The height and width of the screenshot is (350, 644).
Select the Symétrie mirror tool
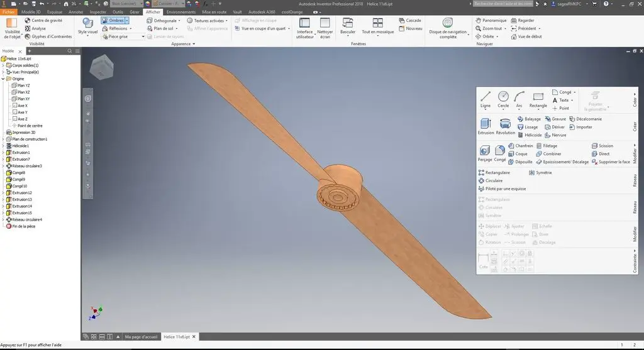click(x=540, y=173)
